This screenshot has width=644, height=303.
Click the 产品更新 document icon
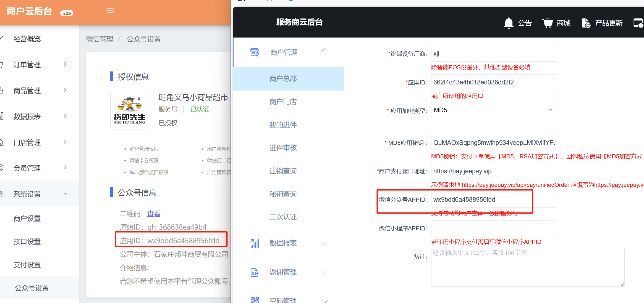(586, 23)
